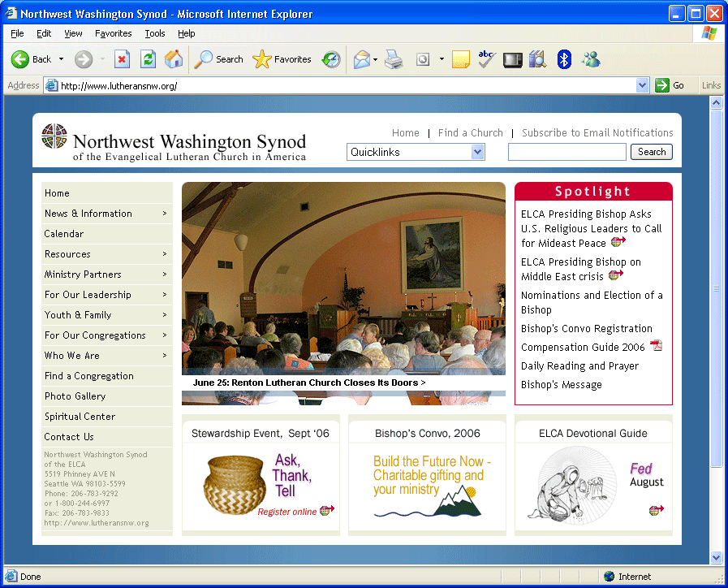Click the globe arrow icon after Middle East crisis
This screenshot has width=728, height=588.
click(x=616, y=275)
